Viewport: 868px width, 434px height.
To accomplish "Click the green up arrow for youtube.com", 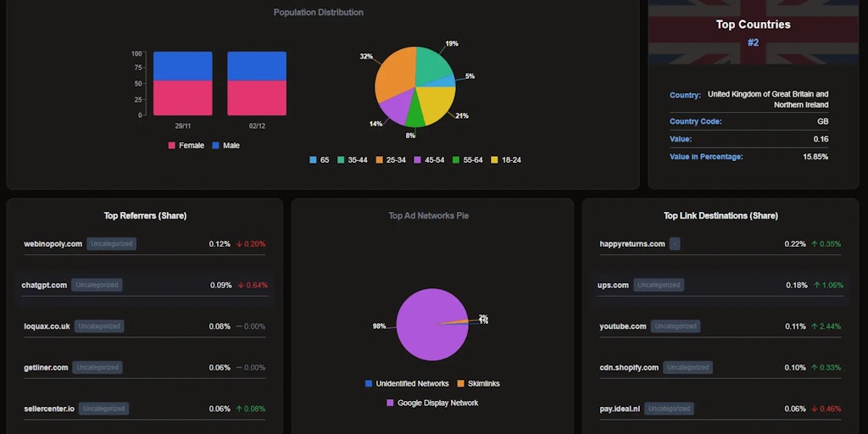I will (x=815, y=326).
